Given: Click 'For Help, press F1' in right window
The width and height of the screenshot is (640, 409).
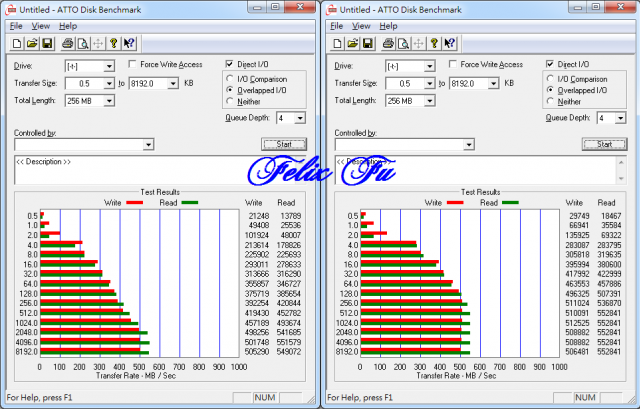Looking at the screenshot, I should pyautogui.click(x=360, y=398).
